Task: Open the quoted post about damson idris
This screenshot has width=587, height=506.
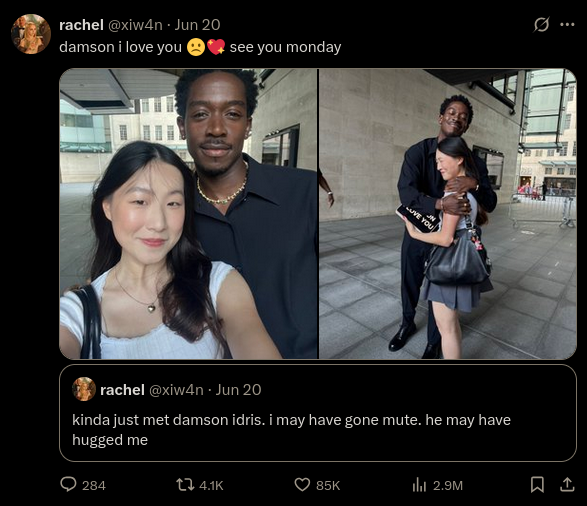Action: coord(318,413)
